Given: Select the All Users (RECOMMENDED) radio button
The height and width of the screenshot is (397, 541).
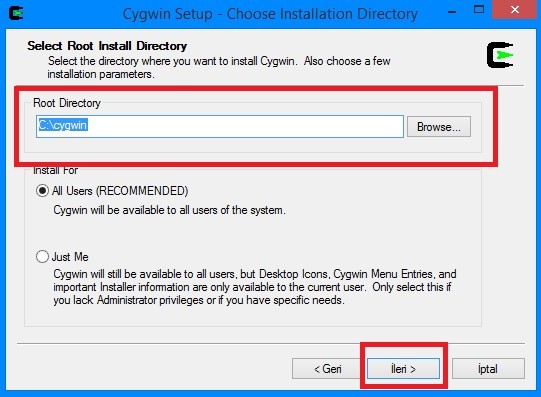Looking at the screenshot, I should point(42,191).
